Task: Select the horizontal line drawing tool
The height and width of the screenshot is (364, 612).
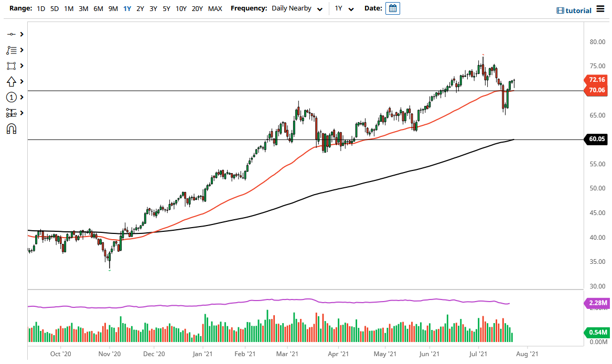Action: tap(11, 34)
